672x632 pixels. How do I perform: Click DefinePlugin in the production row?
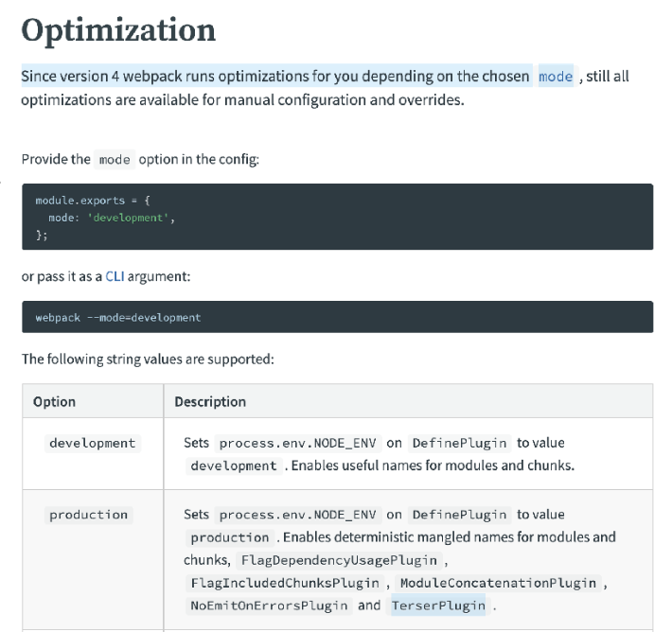[459, 515]
